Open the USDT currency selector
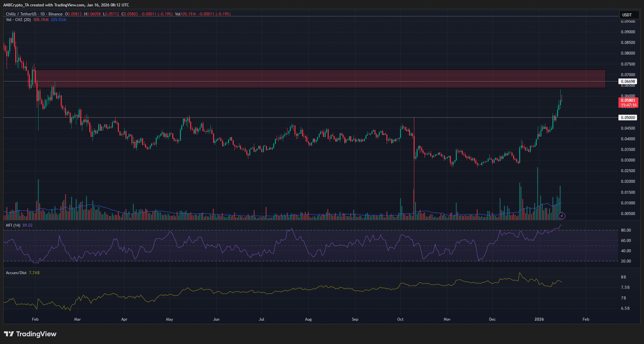 pos(627,15)
